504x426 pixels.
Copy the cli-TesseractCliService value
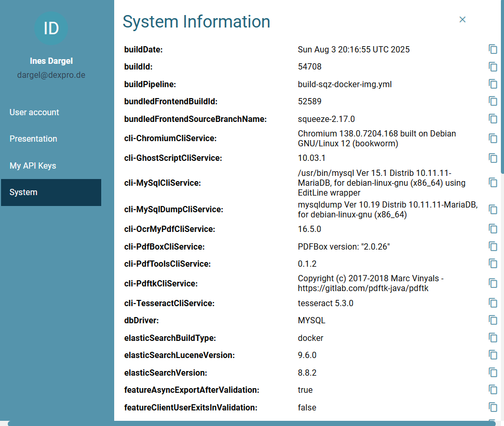(x=493, y=303)
